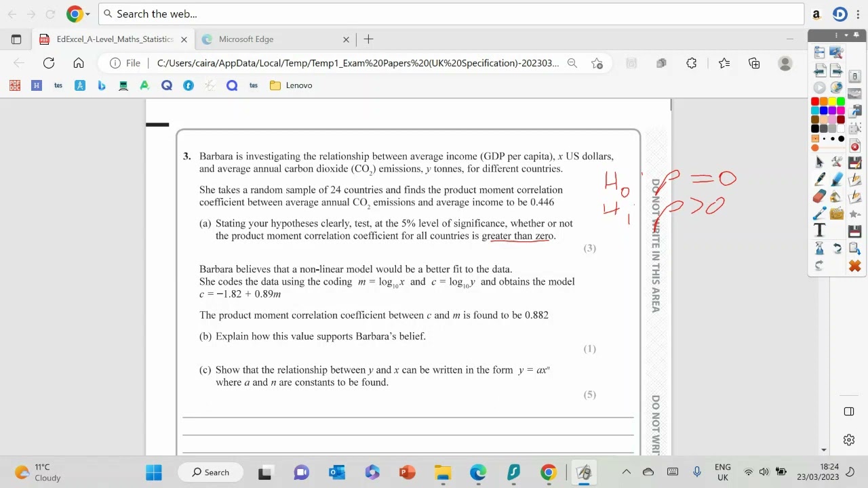Open the wrench and screwdriver settings tool
Image resolution: width=868 pixels, height=488 pixels.
point(837,162)
